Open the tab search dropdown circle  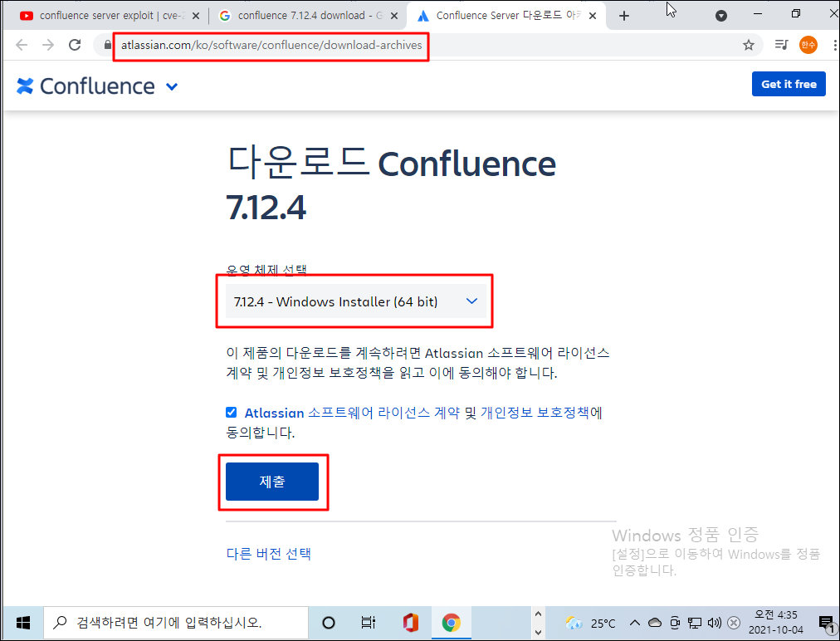pyautogui.click(x=721, y=16)
